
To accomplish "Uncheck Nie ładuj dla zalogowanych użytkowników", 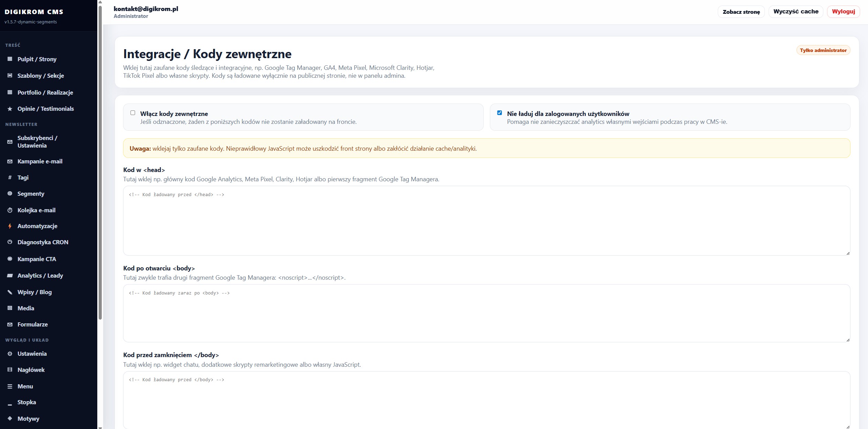I will coord(499,113).
